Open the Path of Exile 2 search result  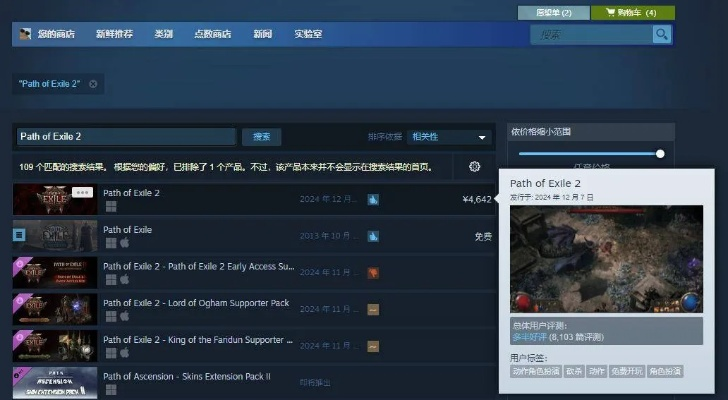pyautogui.click(x=254, y=200)
